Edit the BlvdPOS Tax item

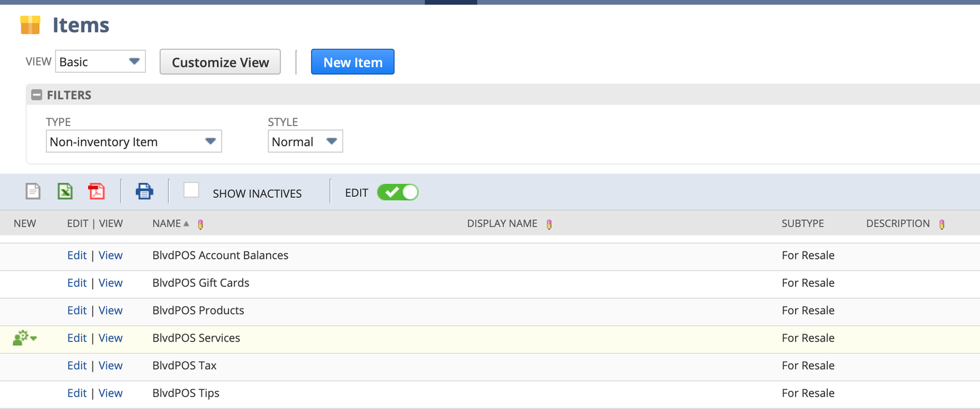tap(77, 366)
